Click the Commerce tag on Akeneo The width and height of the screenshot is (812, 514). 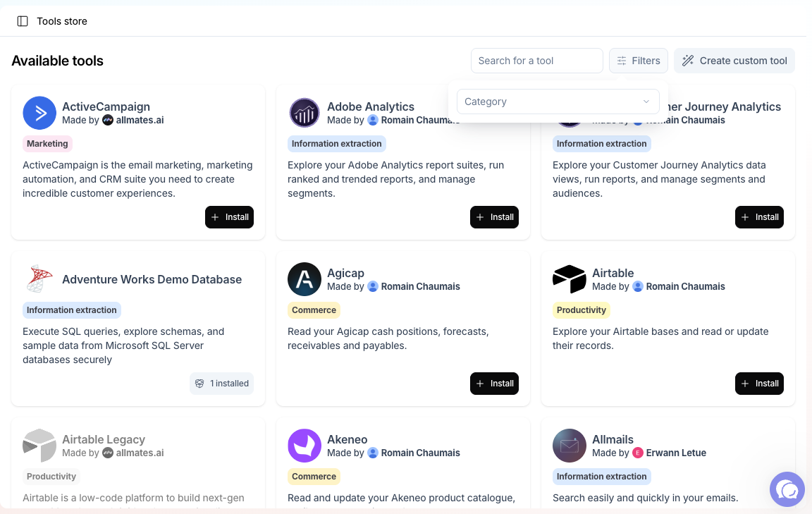[314, 476]
